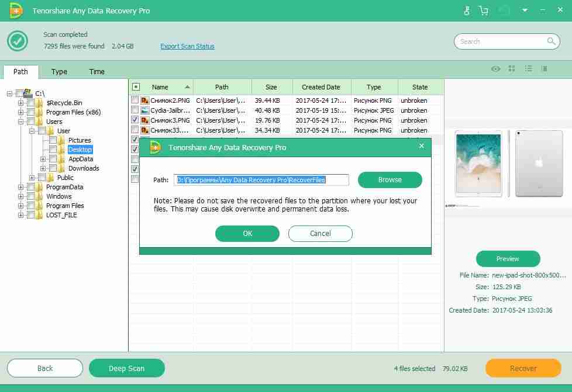Switch to the Path tab
Image resolution: width=572 pixels, height=392 pixels.
pos(21,71)
